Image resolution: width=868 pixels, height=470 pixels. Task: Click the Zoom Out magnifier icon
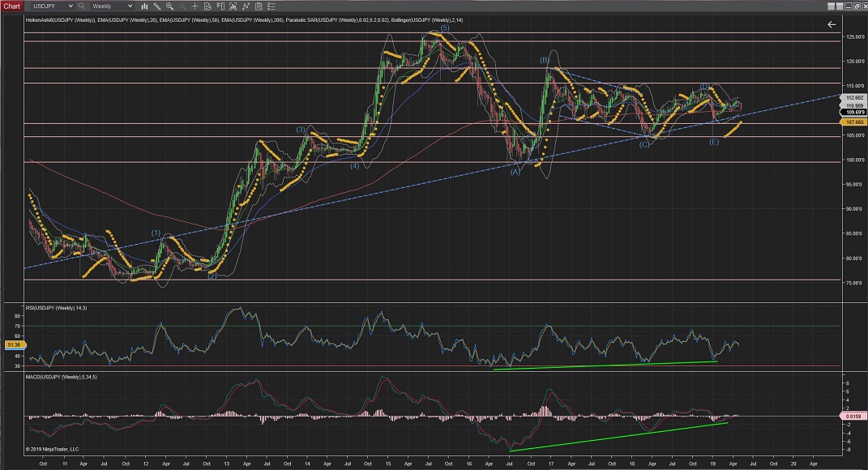point(182,6)
